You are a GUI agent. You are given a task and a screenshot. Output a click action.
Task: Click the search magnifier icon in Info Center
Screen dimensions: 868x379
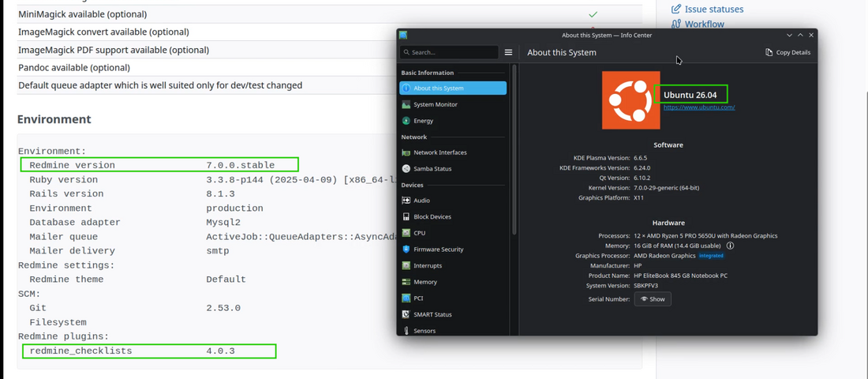[x=406, y=53]
